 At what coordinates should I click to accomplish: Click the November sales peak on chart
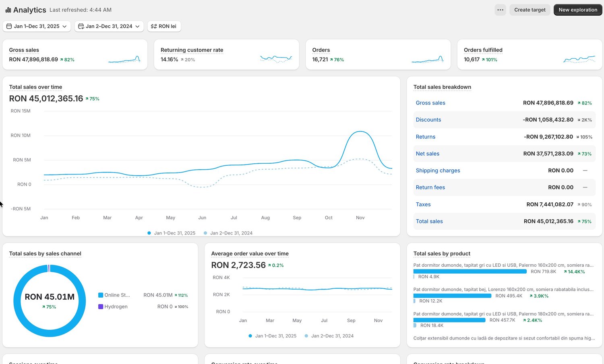[360, 132]
